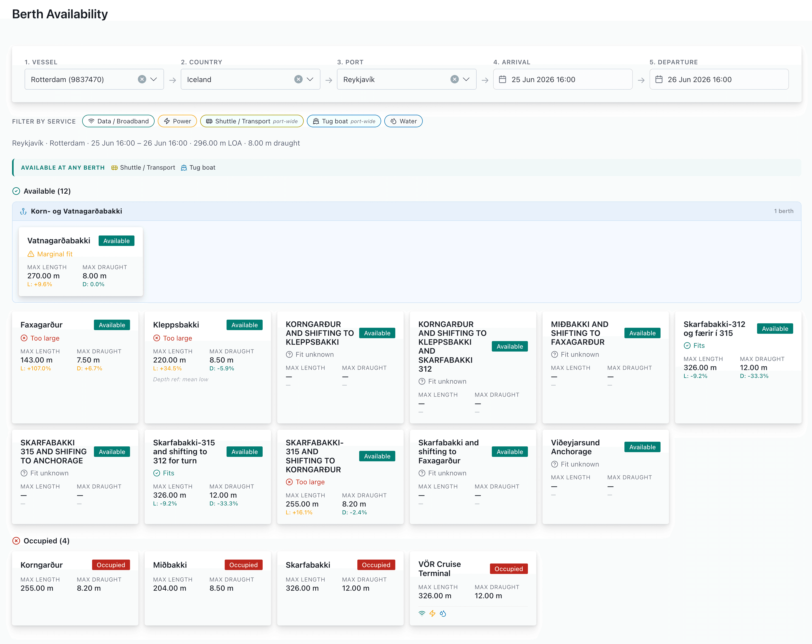Toggle the Shuttle / Transport filter chip
Image resolution: width=812 pixels, height=644 pixels.
pos(252,121)
